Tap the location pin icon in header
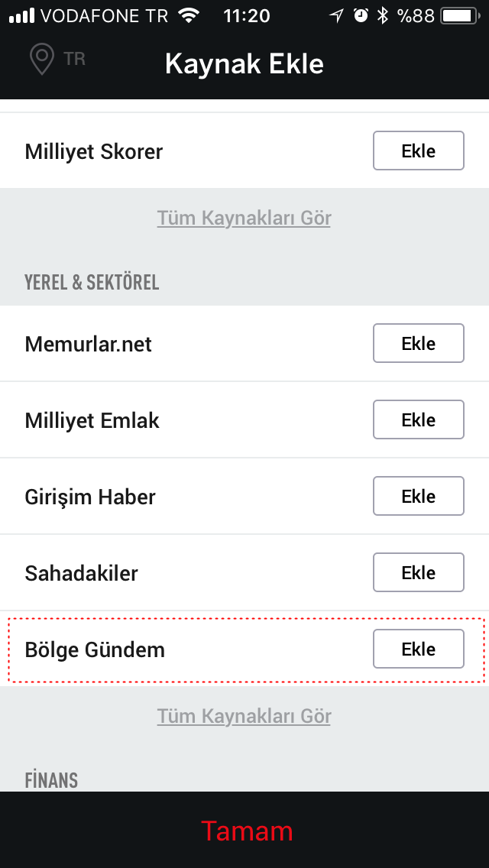This screenshot has width=489, height=868. (x=41, y=60)
